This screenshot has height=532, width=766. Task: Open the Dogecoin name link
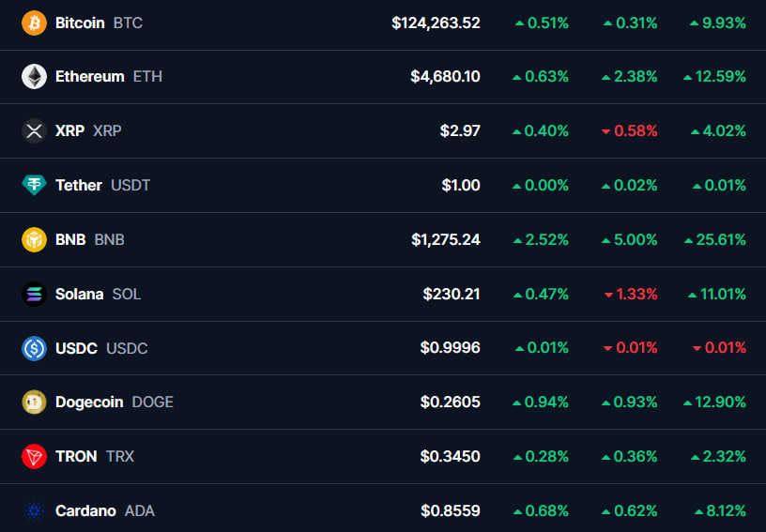tap(89, 402)
